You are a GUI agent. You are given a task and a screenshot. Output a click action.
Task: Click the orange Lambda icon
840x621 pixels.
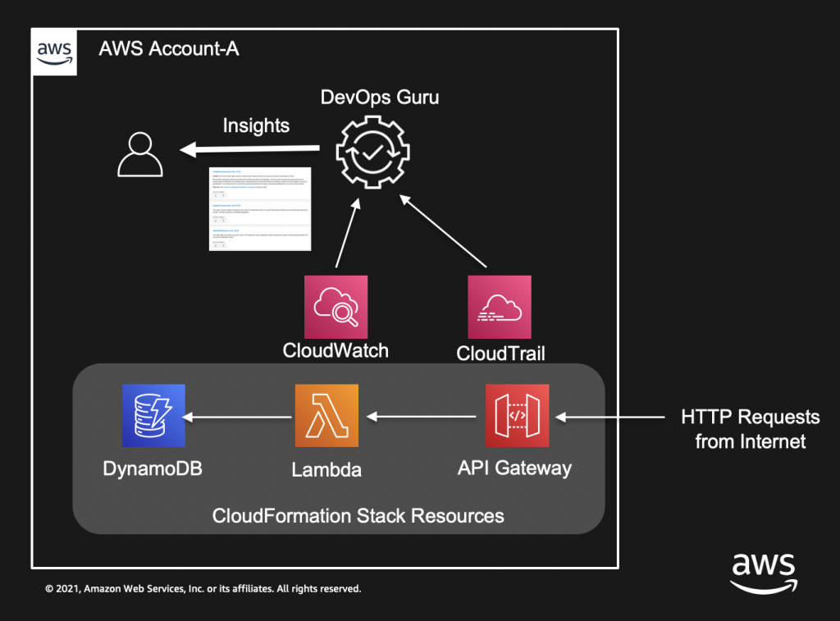click(x=326, y=415)
